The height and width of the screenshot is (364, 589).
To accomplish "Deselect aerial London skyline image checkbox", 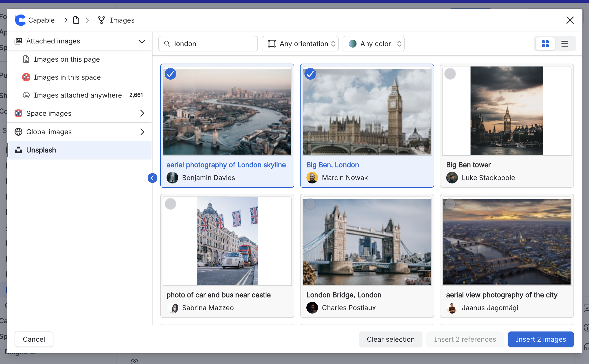I will point(170,74).
